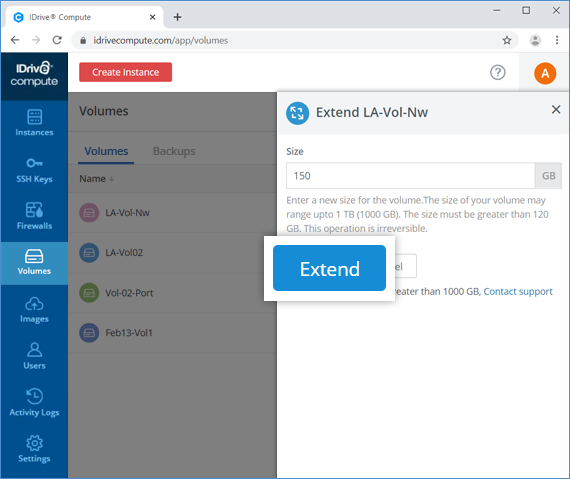Click the help question mark icon

(x=497, y=72)
